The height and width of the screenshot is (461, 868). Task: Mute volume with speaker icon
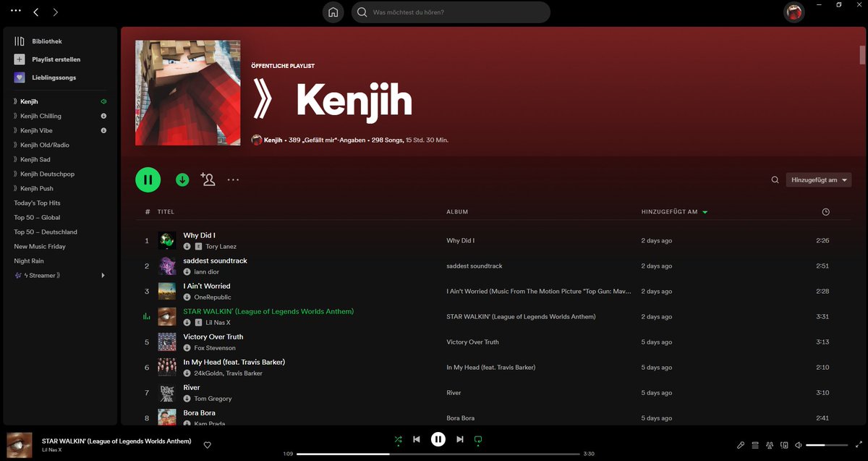(x=798, y=445)
